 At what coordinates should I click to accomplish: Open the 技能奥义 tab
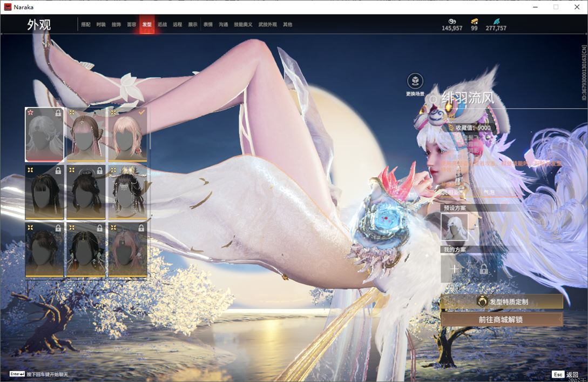243,24
